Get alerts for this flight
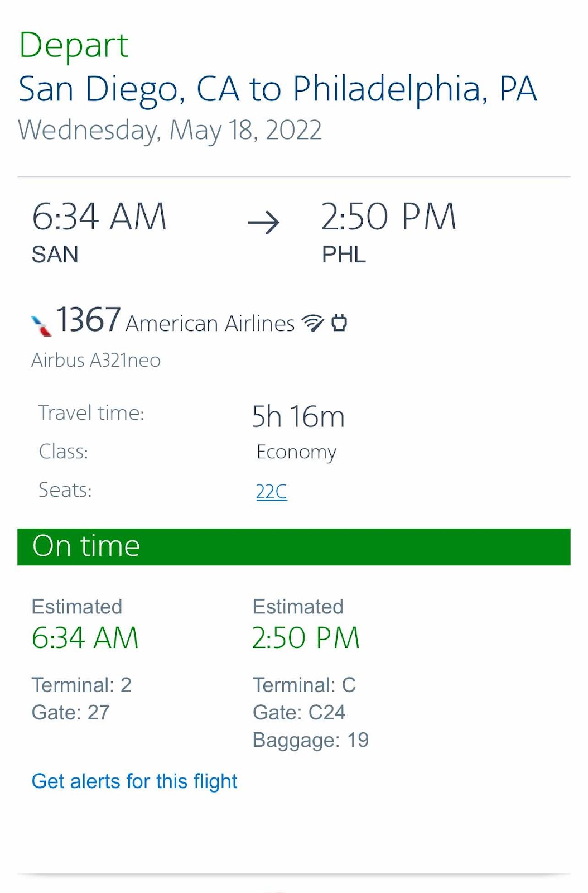The height and width of the screenshot is (893, 588). click(134, 781)
